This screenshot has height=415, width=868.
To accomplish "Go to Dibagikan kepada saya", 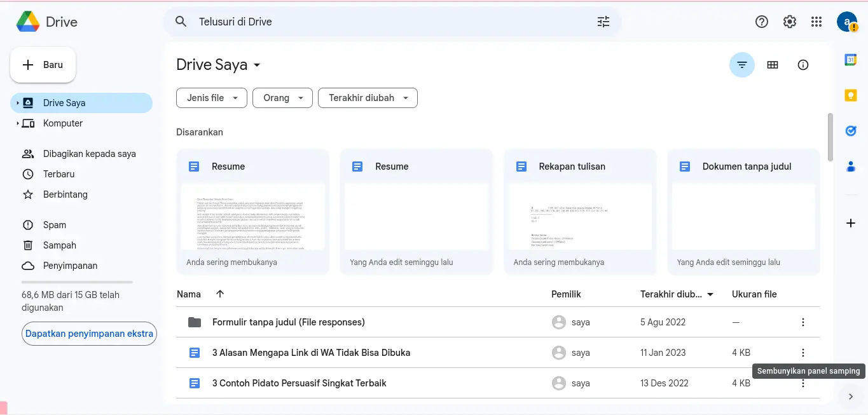I will pyautogui.click(x=81, y=154).
